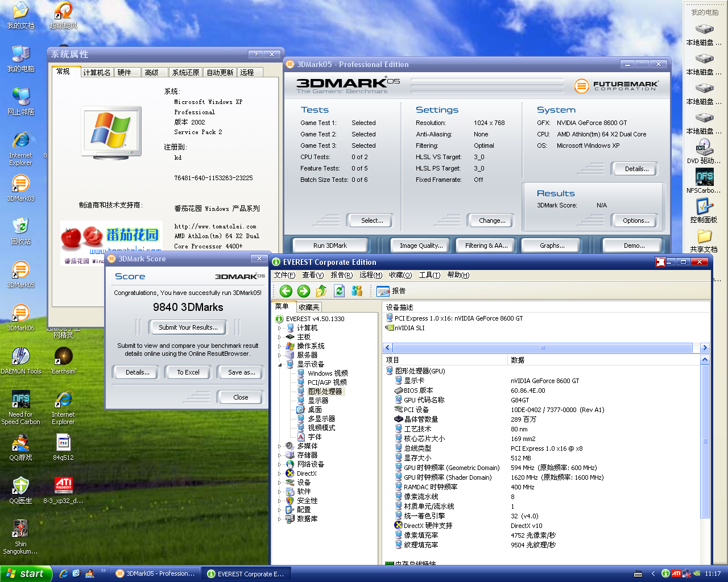Click the Refresh icon in EVEREST toolbar
The height and width of the screenshot is (582, 728).
pos(340,291)
